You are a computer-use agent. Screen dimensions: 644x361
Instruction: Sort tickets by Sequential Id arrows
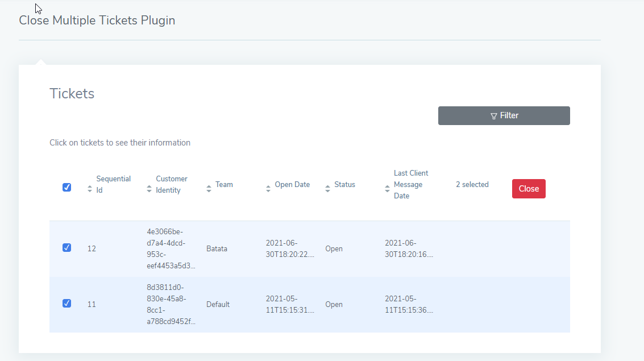coord(90,189)
